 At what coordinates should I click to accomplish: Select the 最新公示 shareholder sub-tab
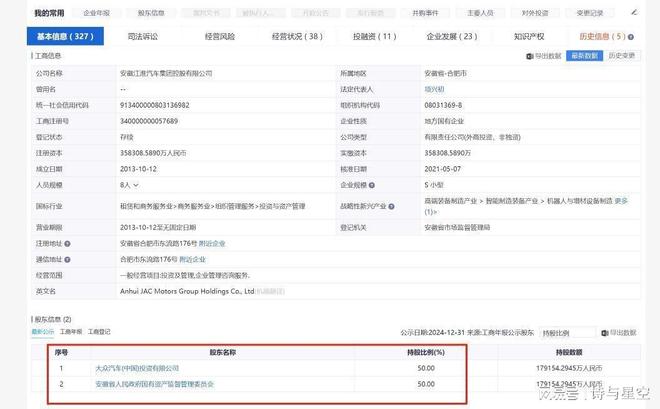[43, 332]
